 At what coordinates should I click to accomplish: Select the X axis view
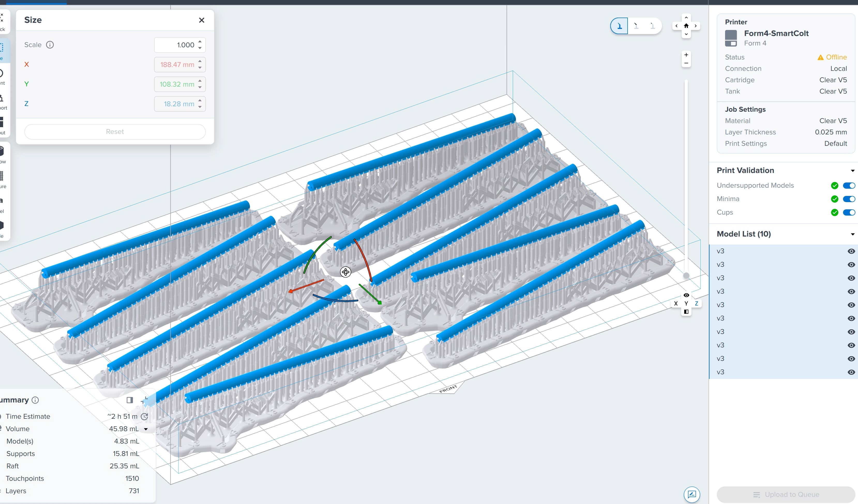676,303
